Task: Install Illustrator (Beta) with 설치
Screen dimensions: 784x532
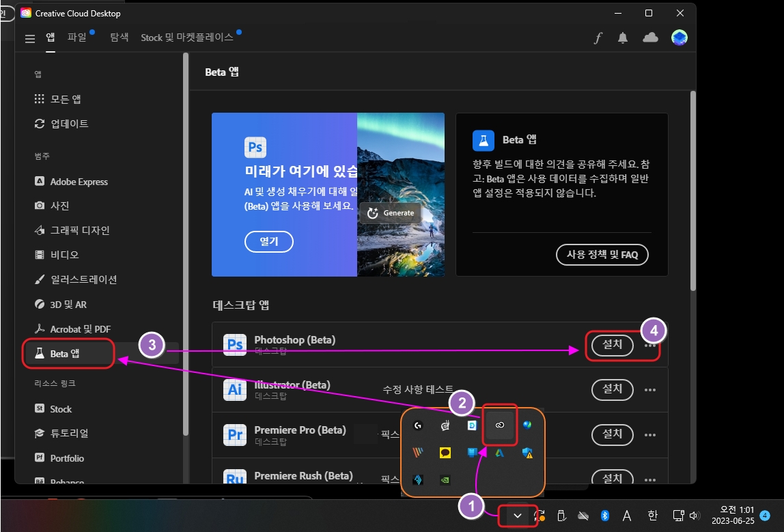Action: (x=612, y=389)
